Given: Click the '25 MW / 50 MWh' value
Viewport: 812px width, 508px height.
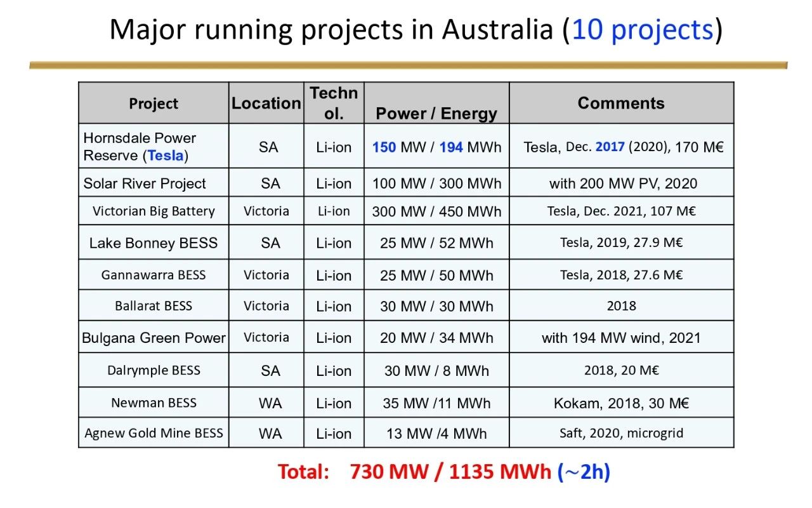Looking at the screenshot, I should click(x=436, y=275).
